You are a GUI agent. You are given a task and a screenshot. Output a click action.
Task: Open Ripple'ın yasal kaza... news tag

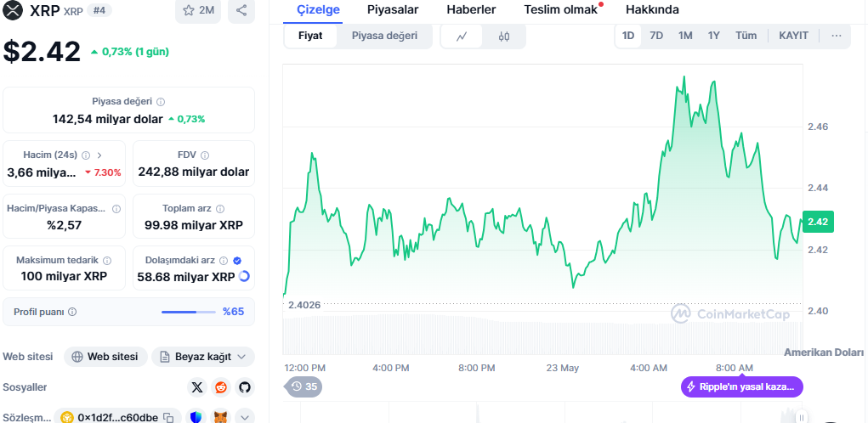(742, 387)
